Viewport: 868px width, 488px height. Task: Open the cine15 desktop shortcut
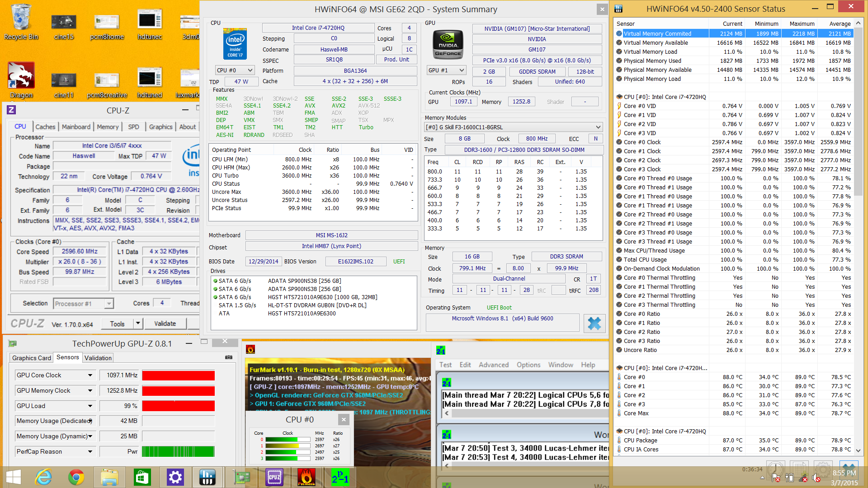pyautogui.click(x=64, y=26)
